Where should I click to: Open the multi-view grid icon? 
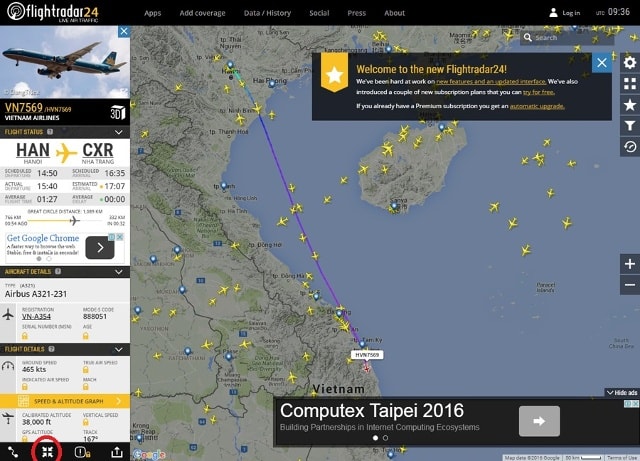pyautogui.click(x=630, y=84)
